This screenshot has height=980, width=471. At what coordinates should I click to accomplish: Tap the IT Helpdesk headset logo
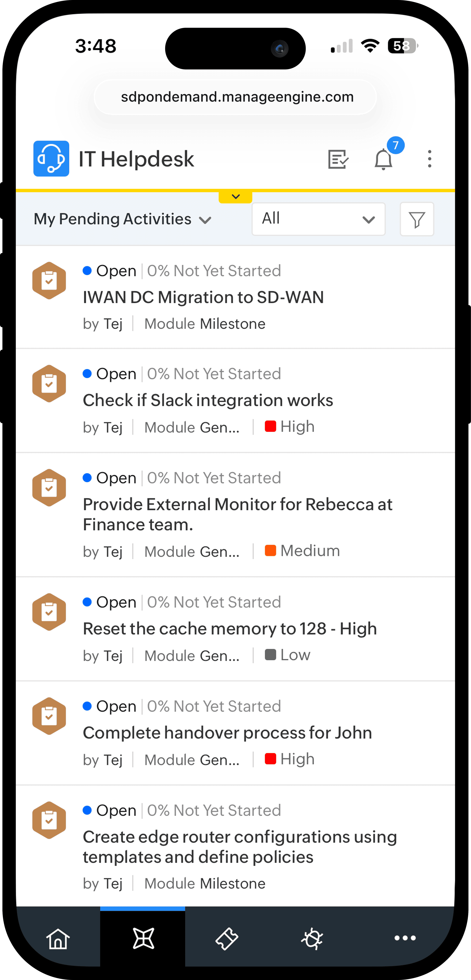[51, 159]
